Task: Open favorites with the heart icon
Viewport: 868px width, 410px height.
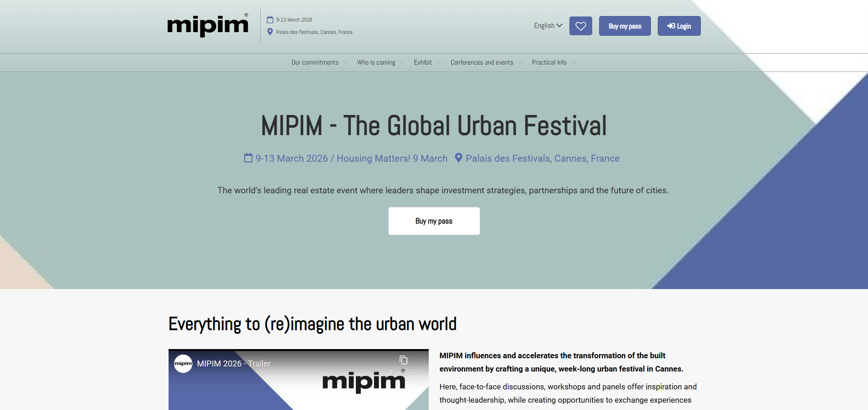Action: [x=580, y=26]
